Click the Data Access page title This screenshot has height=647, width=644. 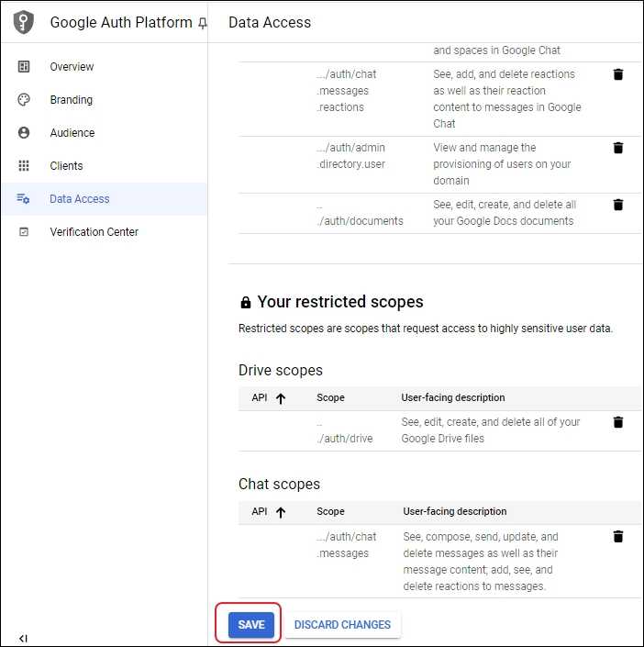pos(270,22)
